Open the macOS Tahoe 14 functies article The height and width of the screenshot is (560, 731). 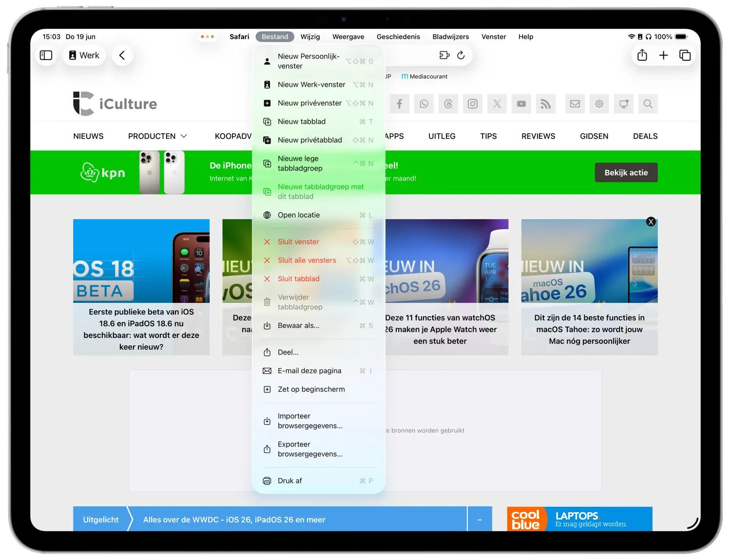590,287
